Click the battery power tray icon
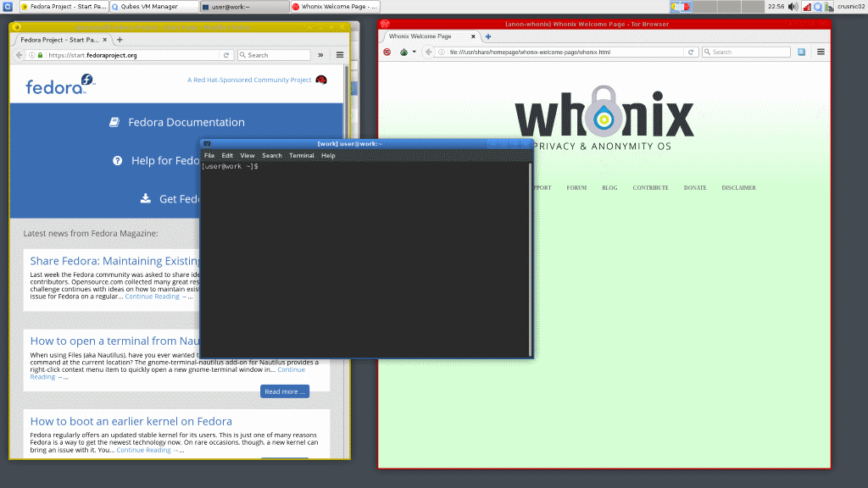 [x=829, y=7]
